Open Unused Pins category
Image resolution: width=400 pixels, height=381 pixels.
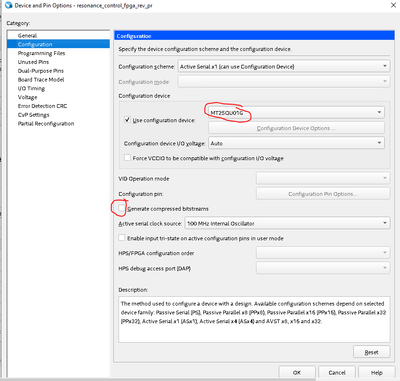33,62
